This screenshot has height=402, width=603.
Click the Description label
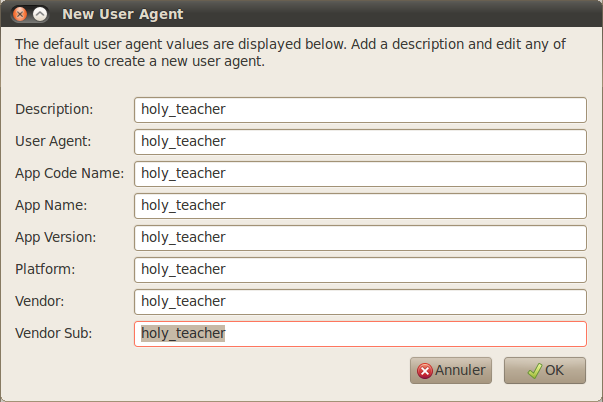[x=54, y=109]
